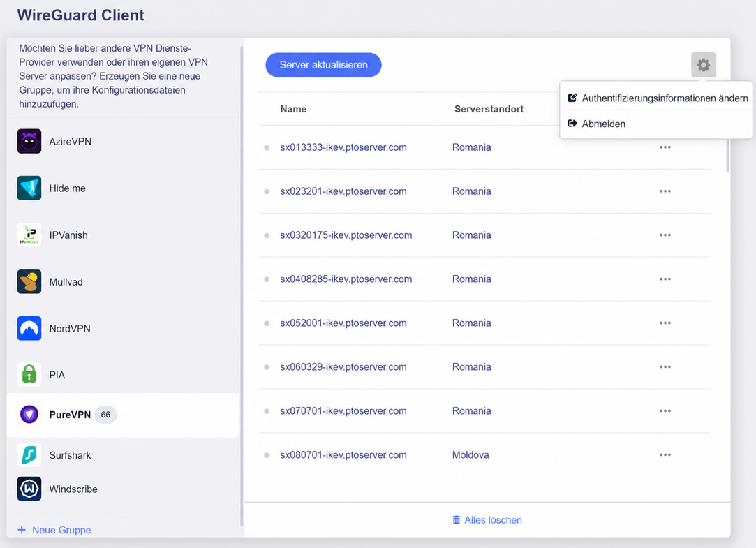Viewport: 756px width, 548px height.
Task: Select the PureVPN group
Action: coord(123,415)
